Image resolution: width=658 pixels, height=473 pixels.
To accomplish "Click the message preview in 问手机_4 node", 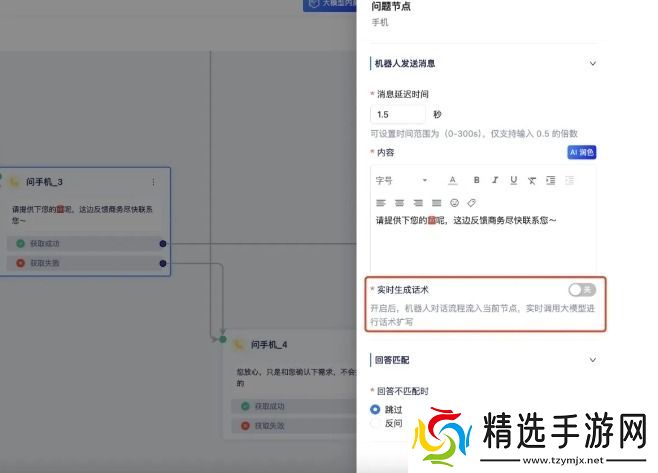I will click(296, 377).
